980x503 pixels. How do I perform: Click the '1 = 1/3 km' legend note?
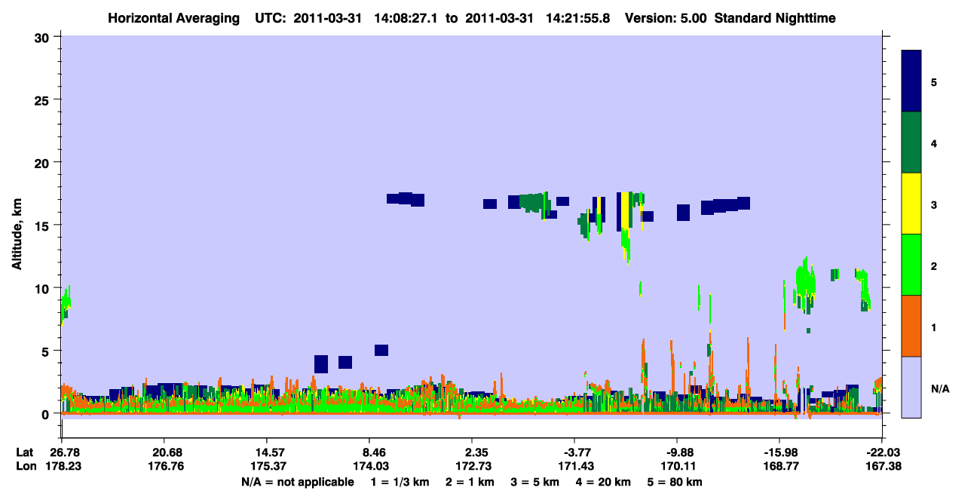tap(400, 481)
